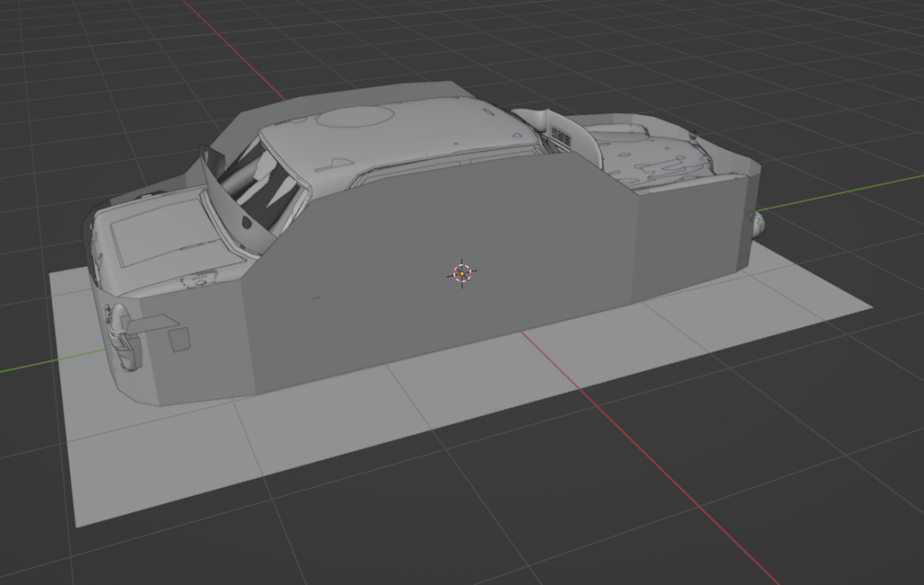Screen dimensions: 924x585
Task: Click the oval hatch detail on the roof
Action: pos(355,116)
